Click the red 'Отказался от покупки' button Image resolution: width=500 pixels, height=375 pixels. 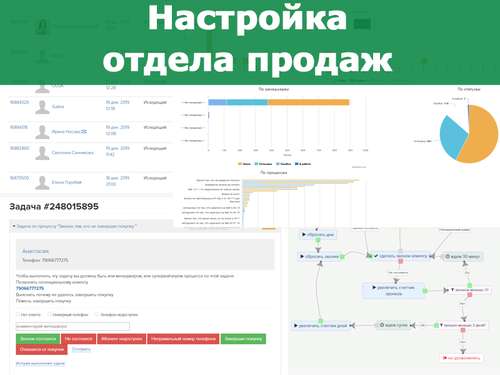42,349
